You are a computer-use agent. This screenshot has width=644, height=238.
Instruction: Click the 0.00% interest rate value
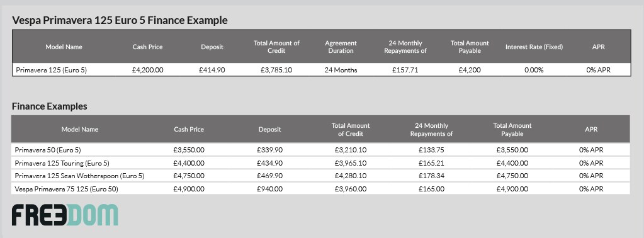tap(534, 70)
